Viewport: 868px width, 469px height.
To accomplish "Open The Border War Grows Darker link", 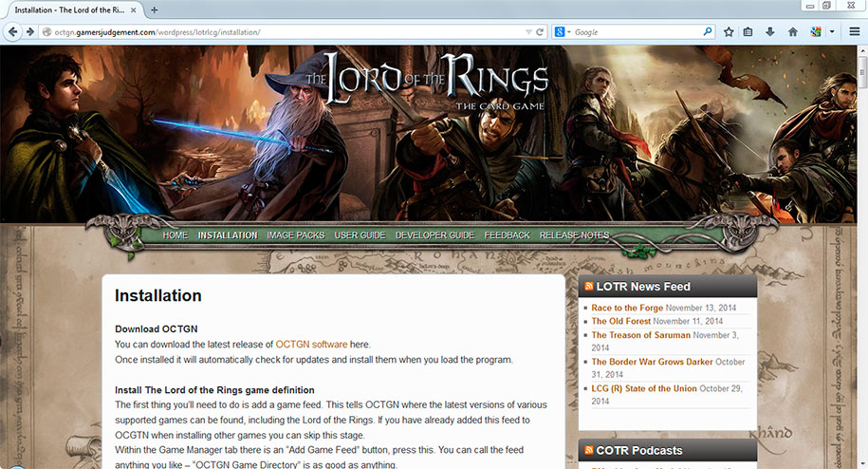I will point(652,362).
